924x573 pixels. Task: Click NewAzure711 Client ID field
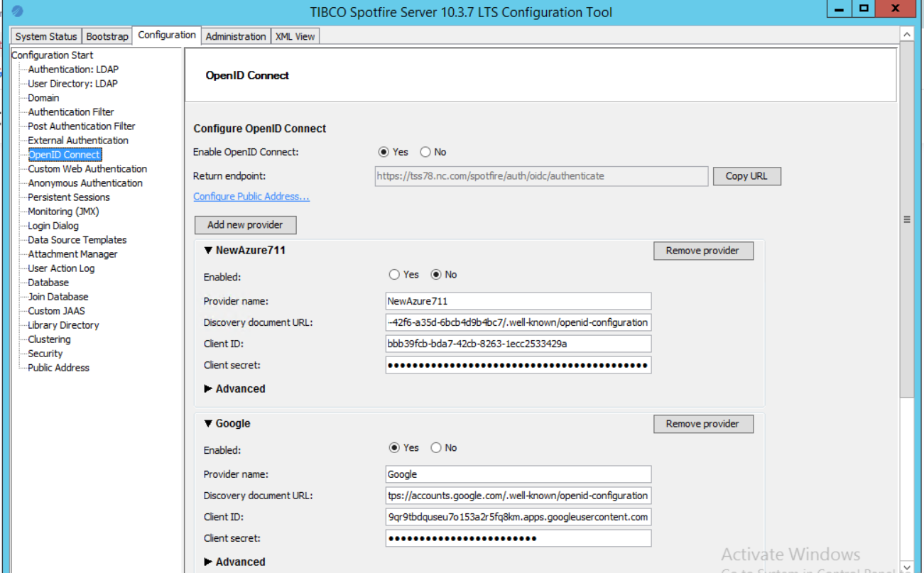click(x=518, y=344)
